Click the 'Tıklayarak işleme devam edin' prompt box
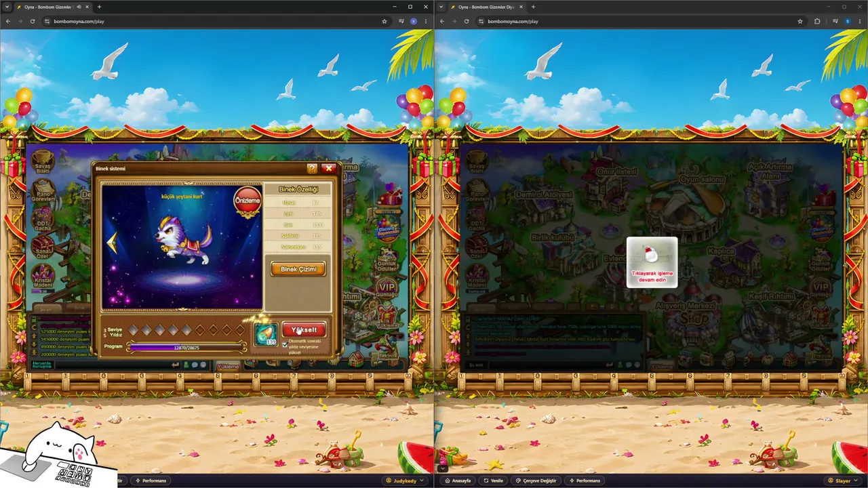868x488 pixels. click(x=652, y=262)
